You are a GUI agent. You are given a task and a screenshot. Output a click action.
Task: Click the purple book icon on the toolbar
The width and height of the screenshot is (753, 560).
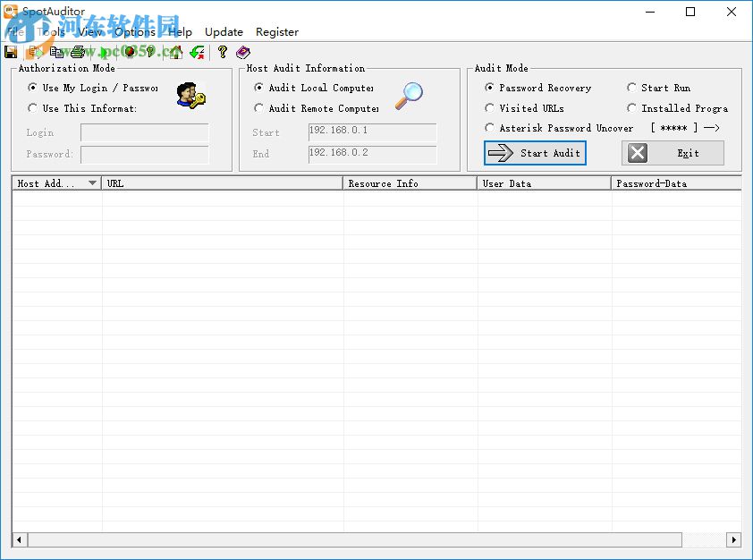point(242,52)
